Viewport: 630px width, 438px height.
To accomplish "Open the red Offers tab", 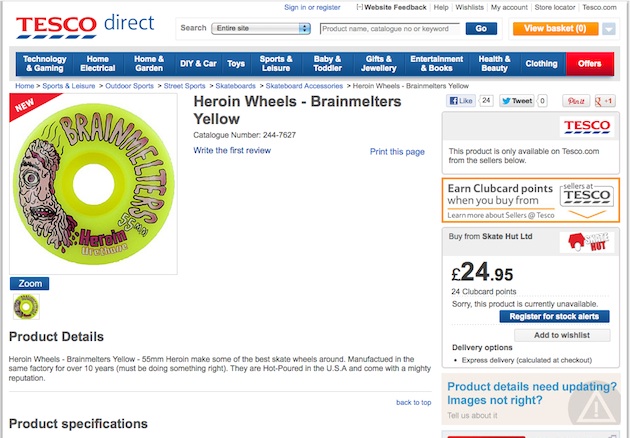I will tap(589, 64).
